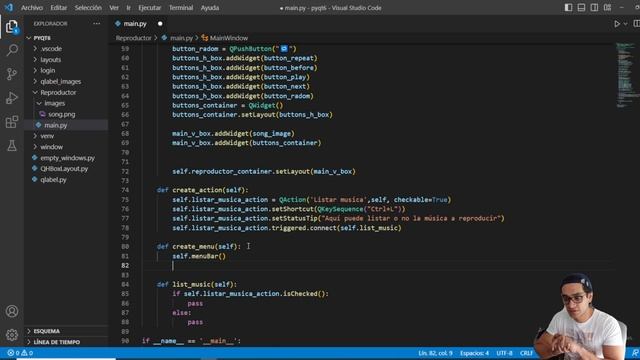This screenshot has width=640, height=360.
Task: Open the Ir menu
Action: [128, 8]
